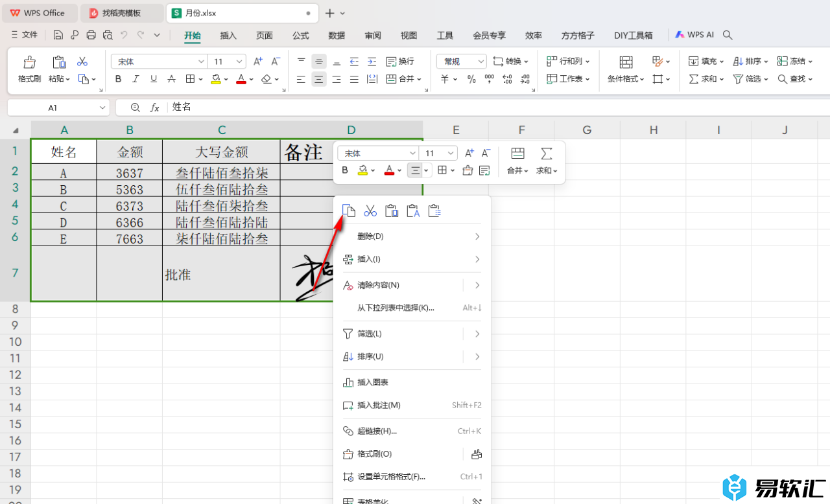This screenshot has height=504, width=830.
Task: Apply red font color in the mini toolbar
Action: (x=389, y=170)
